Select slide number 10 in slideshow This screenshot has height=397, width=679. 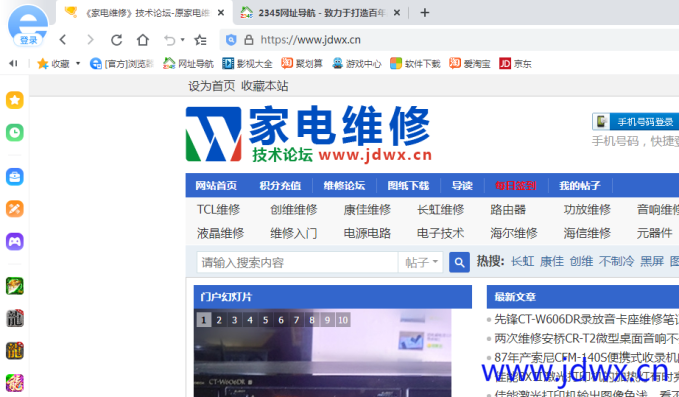343,320
